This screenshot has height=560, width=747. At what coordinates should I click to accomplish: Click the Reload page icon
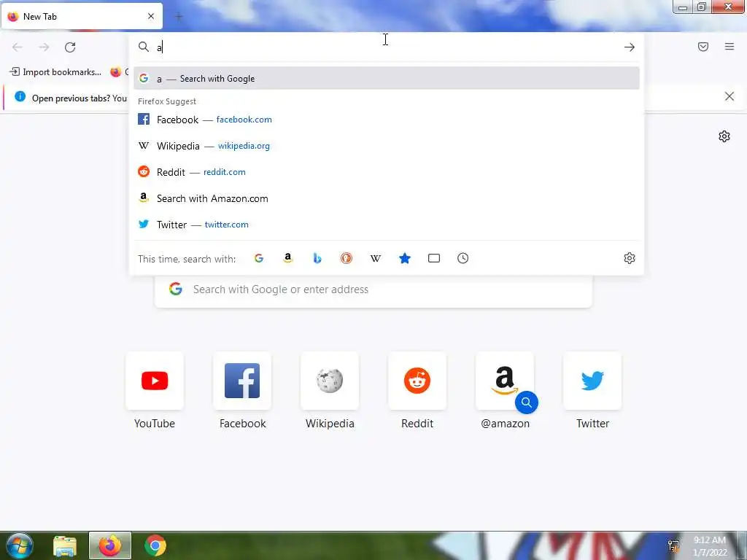[x=70, y=47]
